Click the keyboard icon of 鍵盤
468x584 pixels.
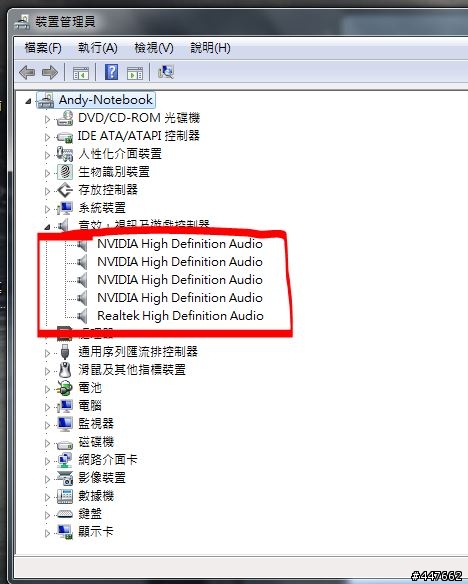(65, 514)
